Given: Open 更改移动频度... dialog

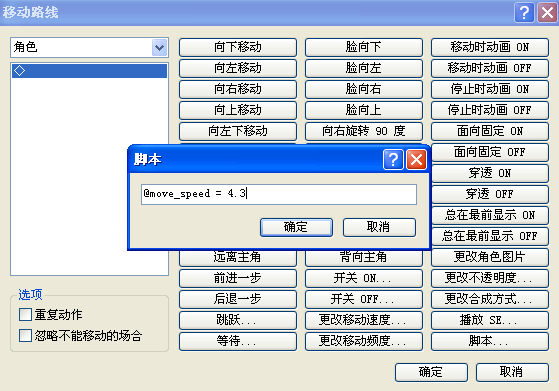Looking at the screenshot, I should tap(364, 341).
